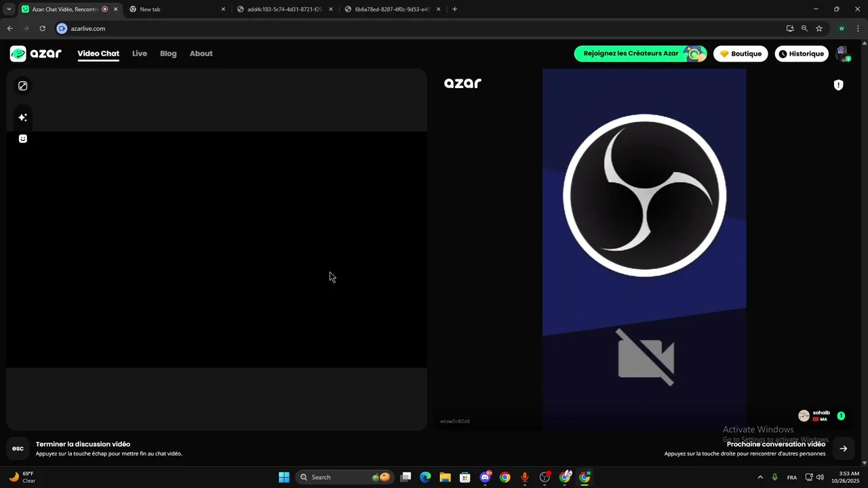Open OBS Studio from taskbar

545,477
